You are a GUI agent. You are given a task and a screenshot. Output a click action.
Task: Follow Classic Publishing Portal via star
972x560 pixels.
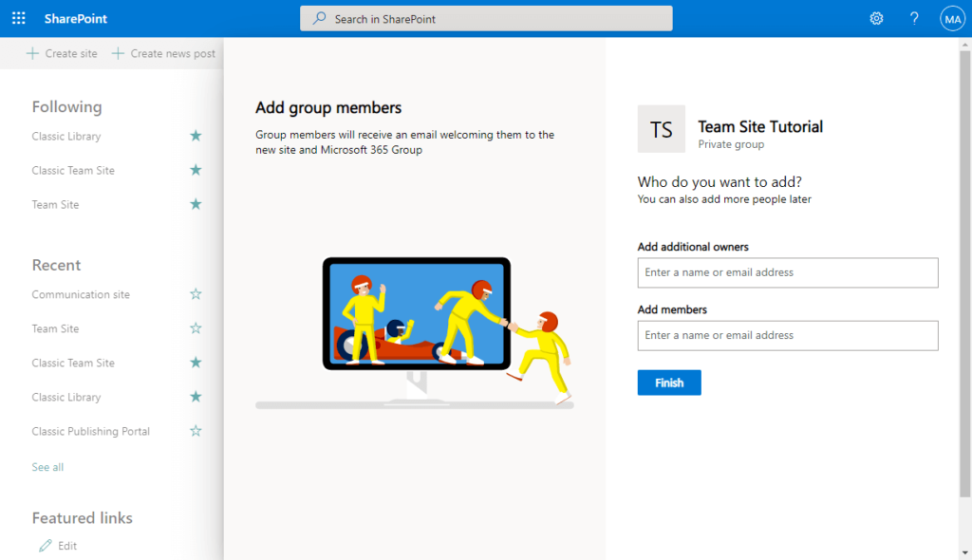pos(196,430)
